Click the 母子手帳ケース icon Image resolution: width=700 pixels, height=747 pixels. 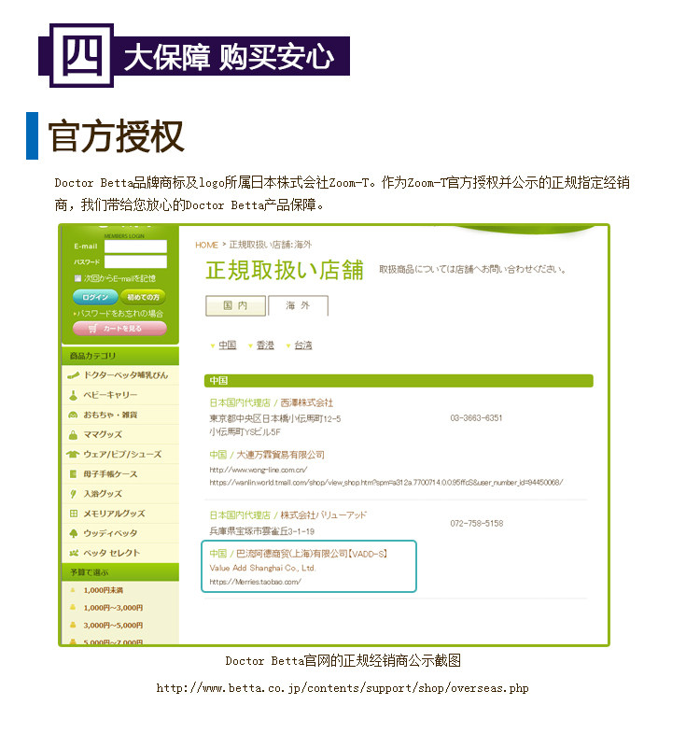73,474
